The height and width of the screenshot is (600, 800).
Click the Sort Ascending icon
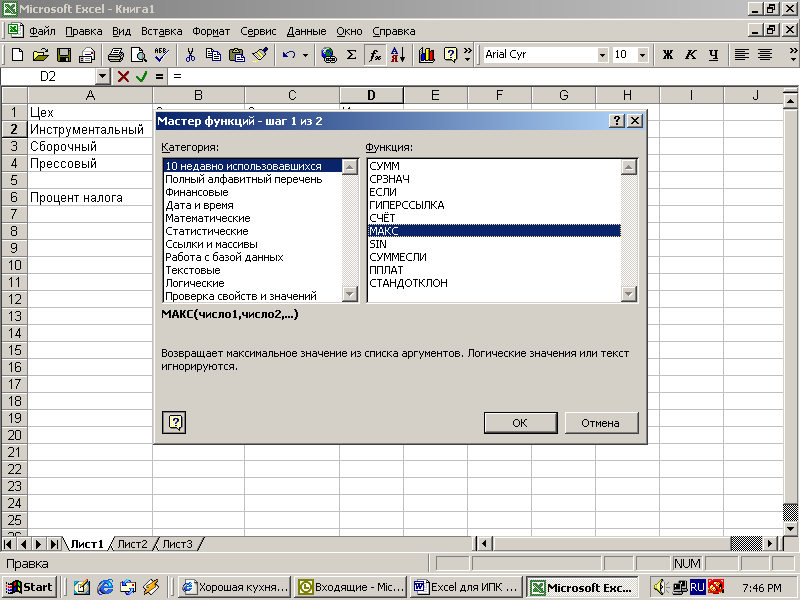tap(398, 55)
